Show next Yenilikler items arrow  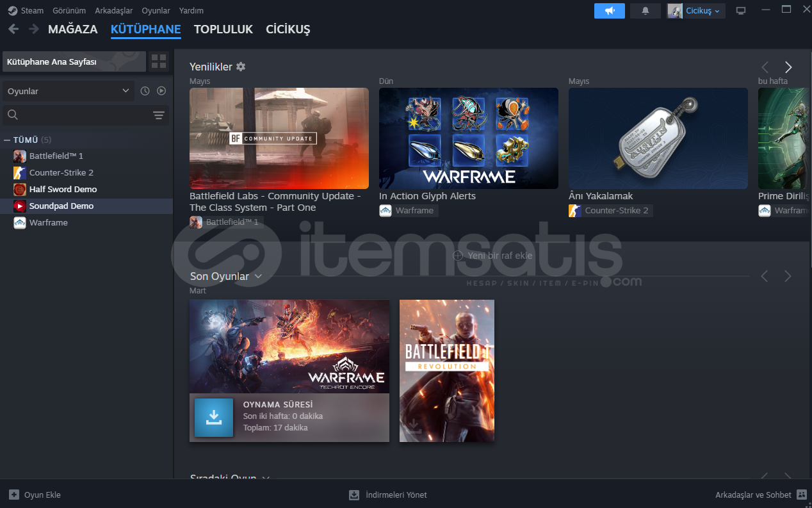coord(788,67)
